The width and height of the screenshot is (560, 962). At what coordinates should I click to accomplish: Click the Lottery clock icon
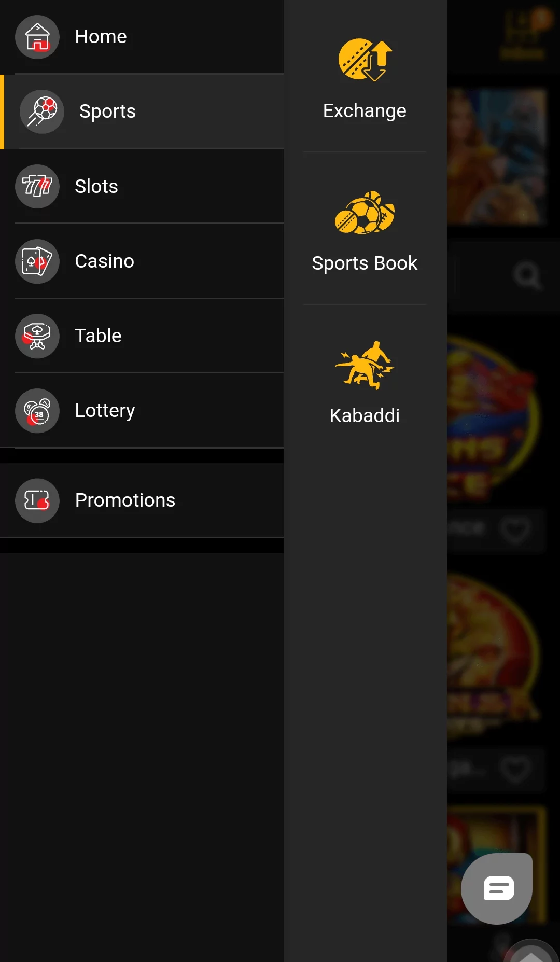coord(37,410)
